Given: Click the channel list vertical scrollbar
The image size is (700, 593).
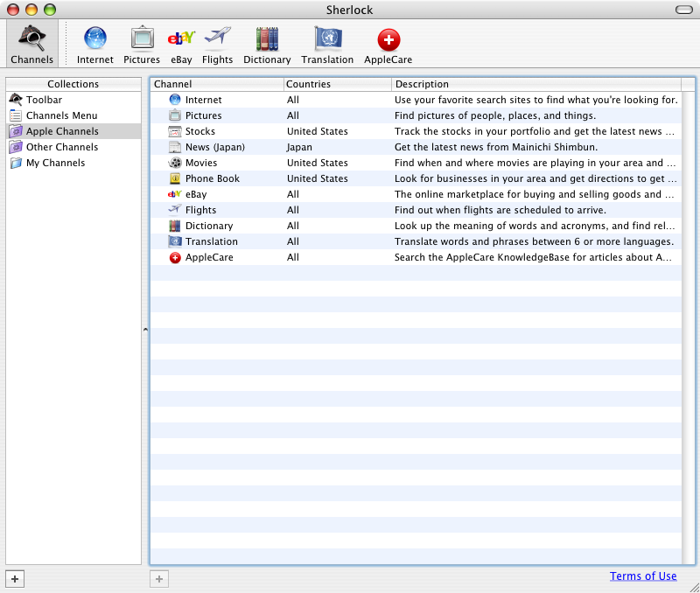Looking at the screenshot, I should (689, 327).
